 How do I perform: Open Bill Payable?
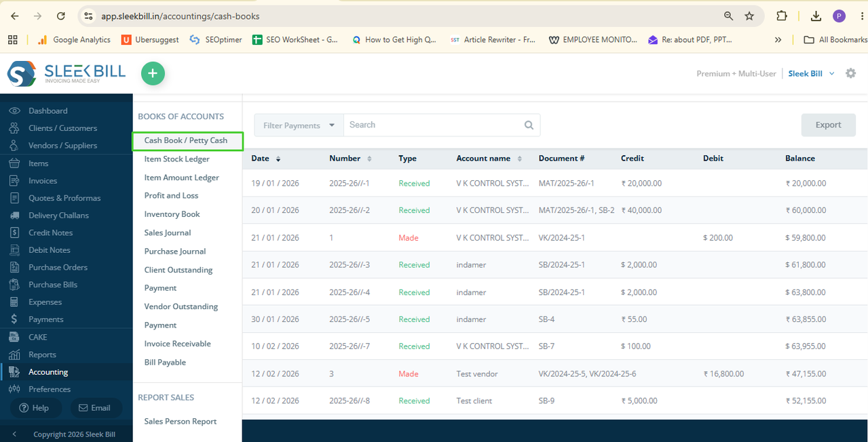(x=165, y=362)
